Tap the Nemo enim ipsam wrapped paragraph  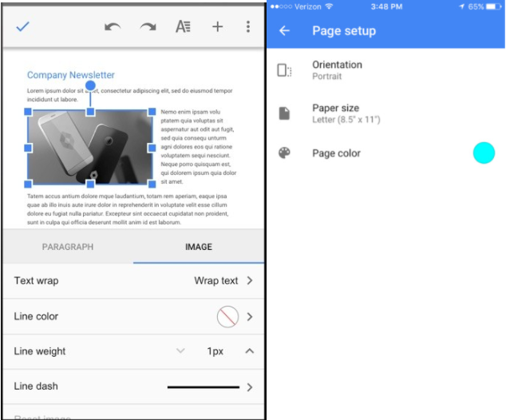click(x=199, y=147)
